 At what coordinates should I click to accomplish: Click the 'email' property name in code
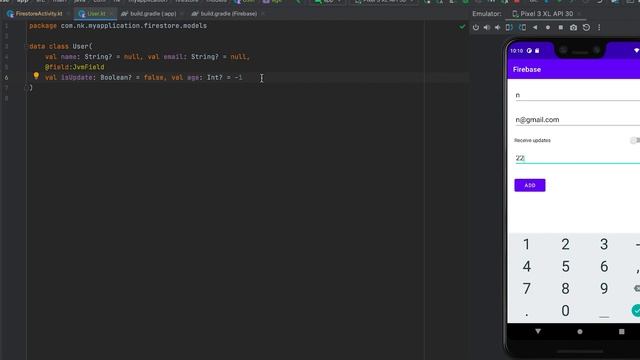coord(173,57)
